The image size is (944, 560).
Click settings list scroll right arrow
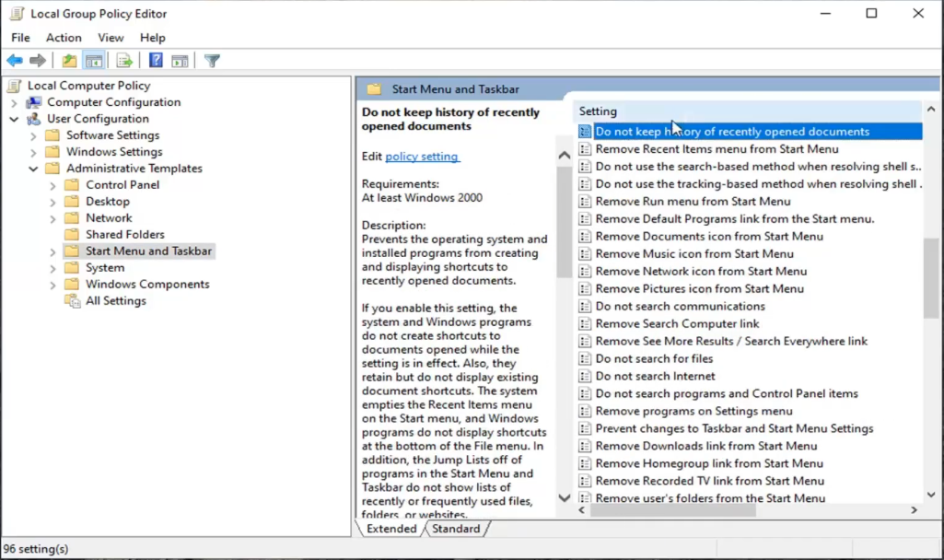pos(914,510)
